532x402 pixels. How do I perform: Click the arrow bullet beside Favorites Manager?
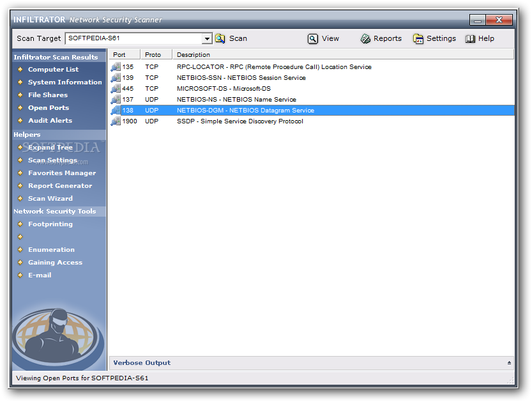pyautogui.click(x=20, y=173)
